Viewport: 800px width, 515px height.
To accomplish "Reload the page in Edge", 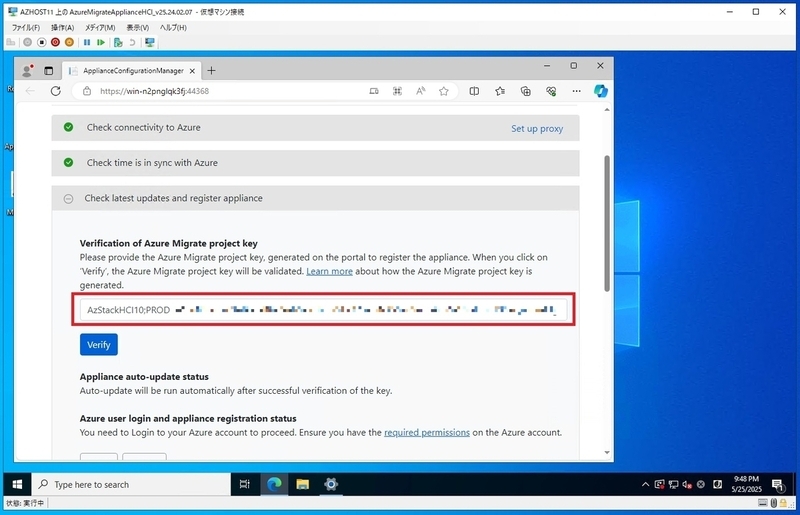I will tap(56, 91).
